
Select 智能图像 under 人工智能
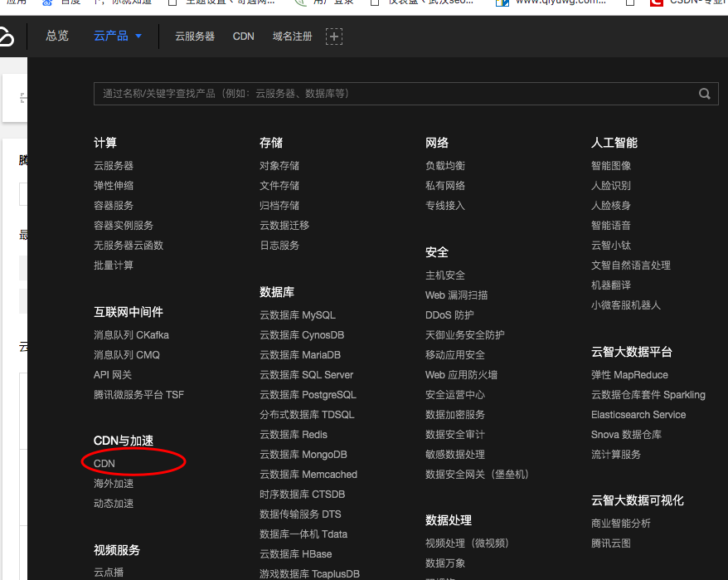coord(611,166)
